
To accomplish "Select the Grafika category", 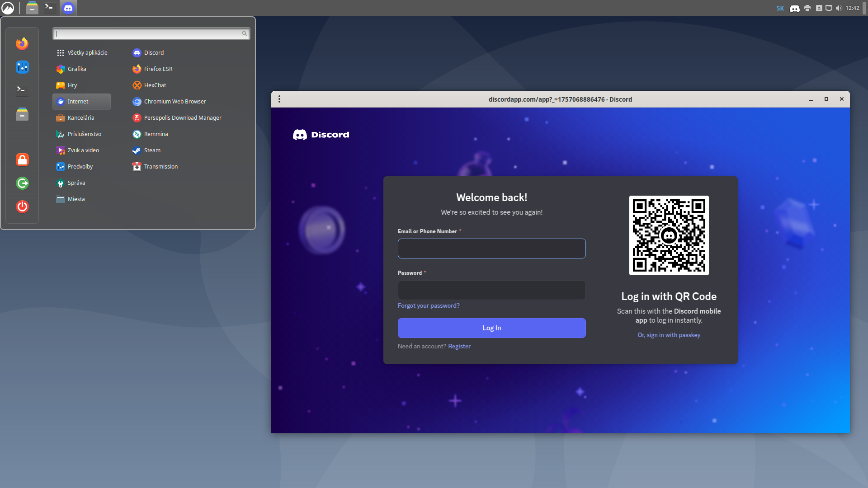I will click(82, 69).
